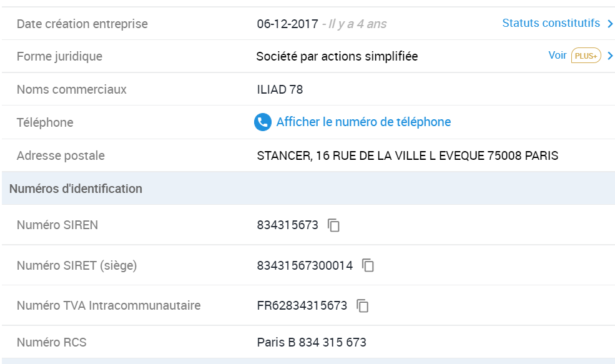615x364 pixels.
Task: Click the address STANCER, 16 RUE DE LA VILLE
Action: pyautogui.click(x=408, y=155)
